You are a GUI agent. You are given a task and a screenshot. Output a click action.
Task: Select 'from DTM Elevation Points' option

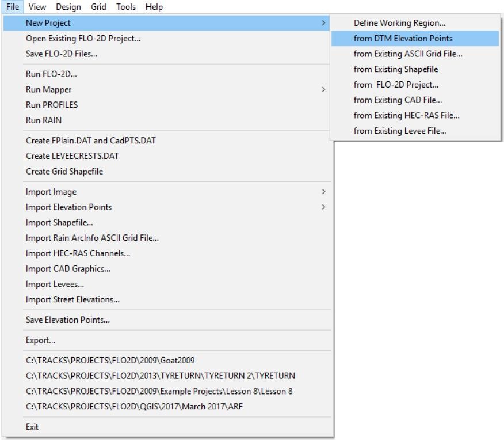pyautogui.click(x=403, y=39)
